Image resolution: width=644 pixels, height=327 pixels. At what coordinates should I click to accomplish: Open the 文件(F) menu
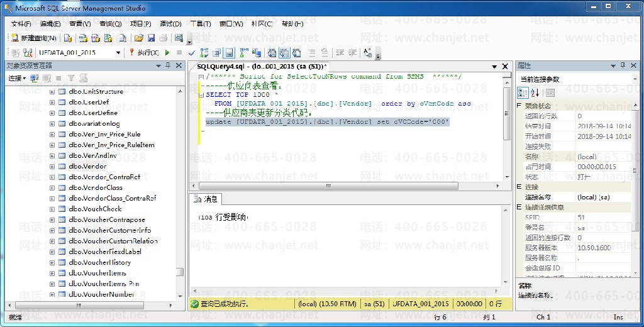pos(21,24)
